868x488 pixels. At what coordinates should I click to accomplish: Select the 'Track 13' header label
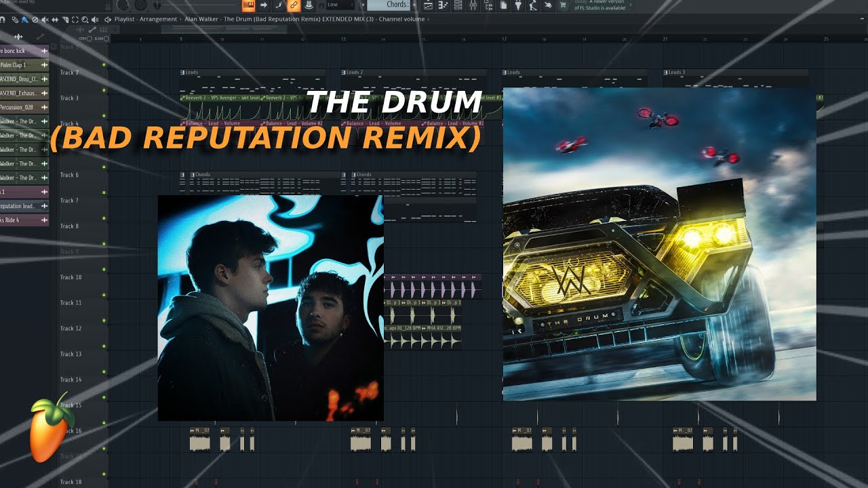(71, 354)
